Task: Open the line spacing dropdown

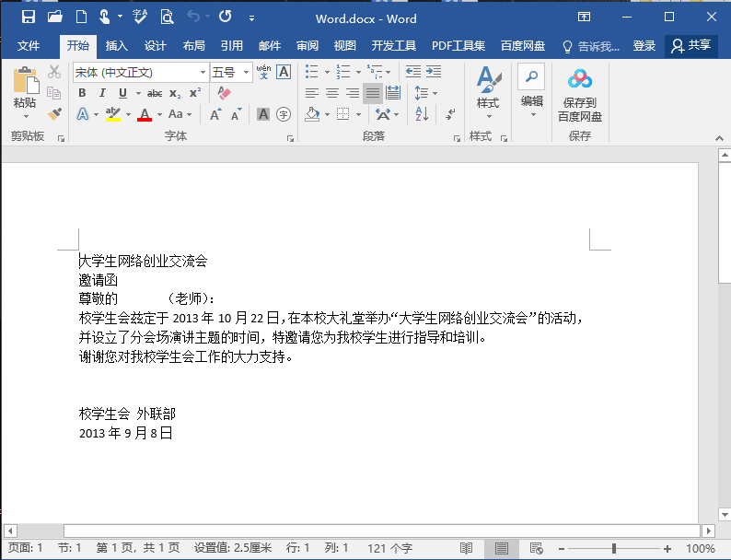Action: coord(435,93)
